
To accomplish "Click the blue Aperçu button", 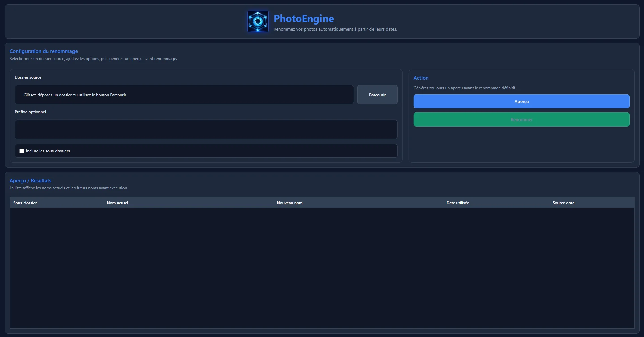I will tap(521, 101).
